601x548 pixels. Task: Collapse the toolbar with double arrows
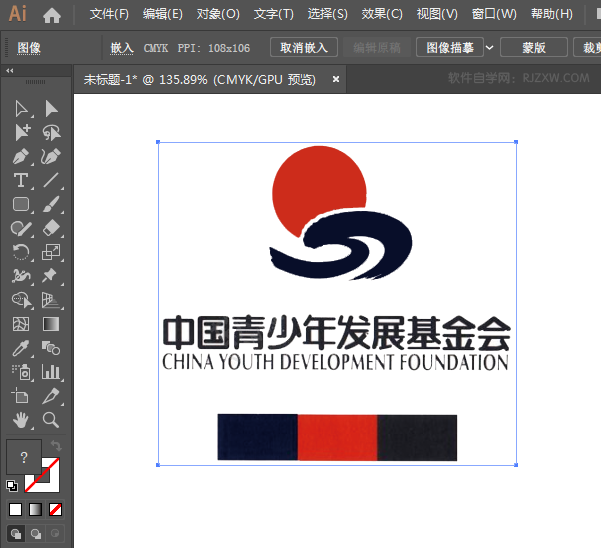click(x=10, y=71)
